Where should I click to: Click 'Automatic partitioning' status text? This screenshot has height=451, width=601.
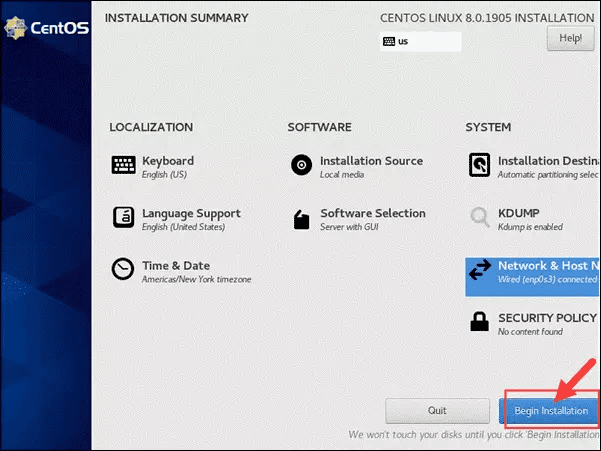coord(548,175)
